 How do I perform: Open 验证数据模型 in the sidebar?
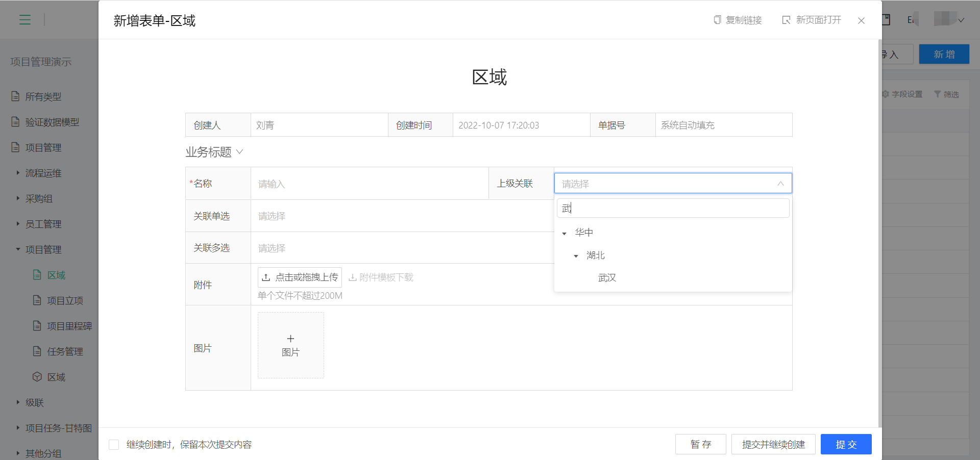[x=52, y=122]
